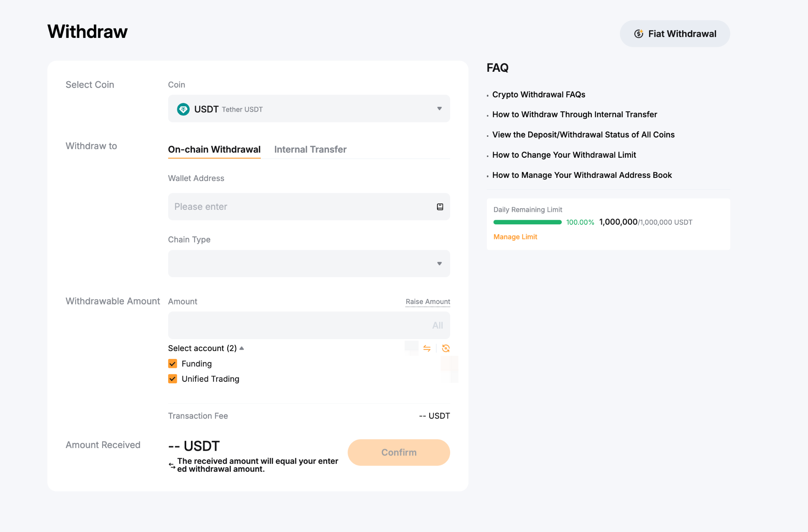
Task: Click the Wallet Address input field
Action: 300,207
